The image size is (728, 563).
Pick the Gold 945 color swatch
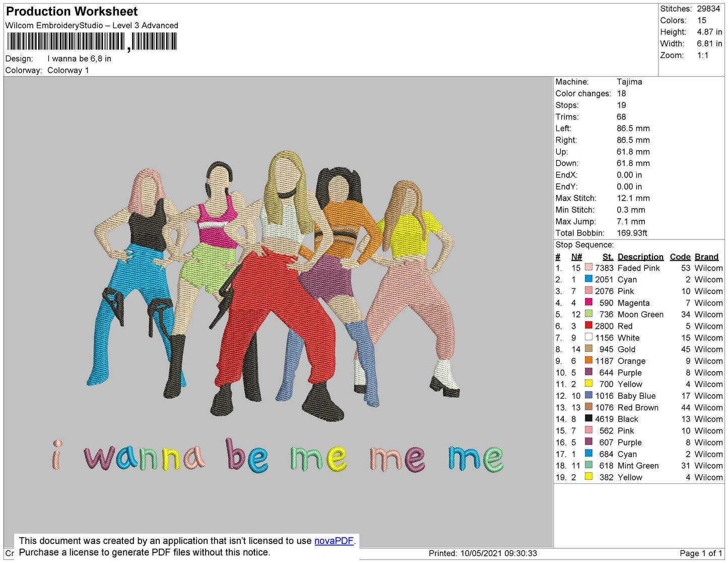point(588,348)
